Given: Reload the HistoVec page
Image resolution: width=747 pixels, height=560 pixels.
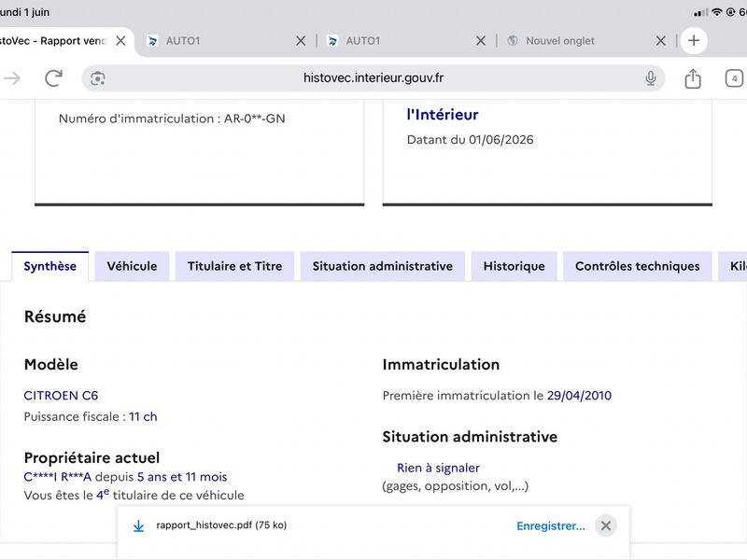Looking at the screenshot, I should [53, 78].
